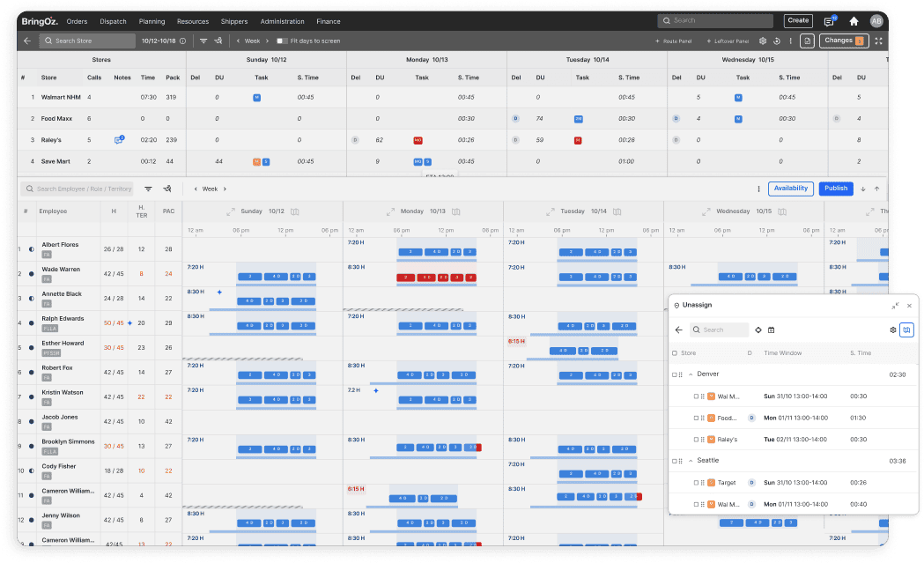
Task: Open the filter icon in the stores toolbar
Action: click(203, 41)
